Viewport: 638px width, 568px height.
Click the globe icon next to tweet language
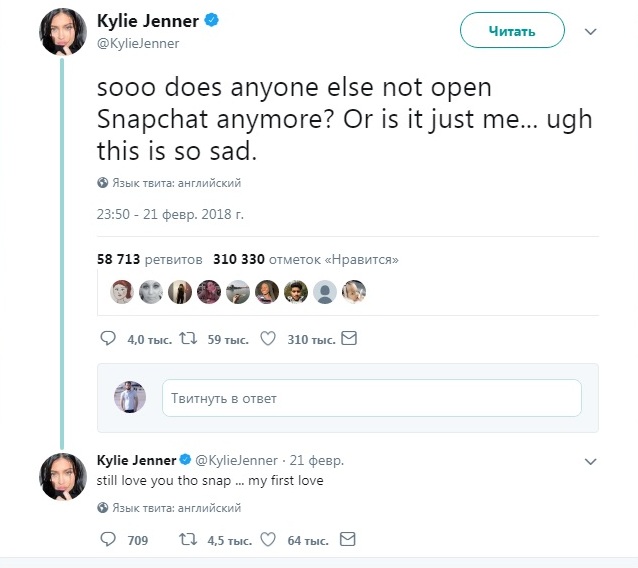(103, 183)
